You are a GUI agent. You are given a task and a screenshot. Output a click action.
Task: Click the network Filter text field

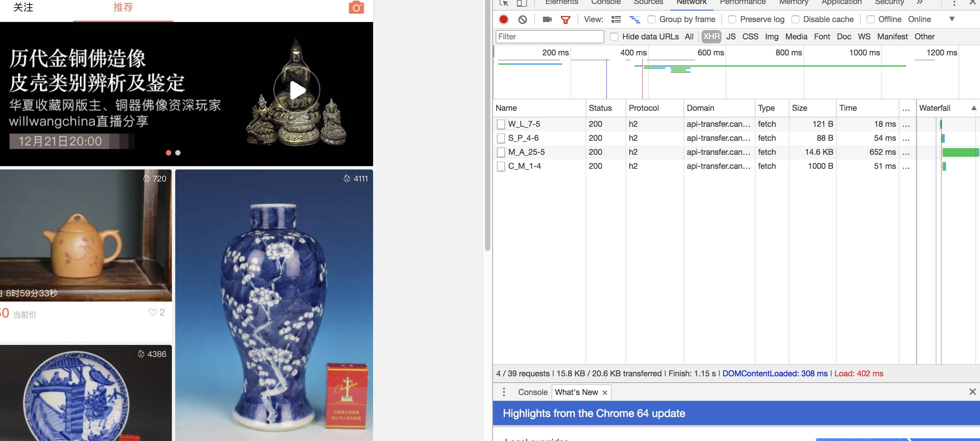tap(549, 37)
